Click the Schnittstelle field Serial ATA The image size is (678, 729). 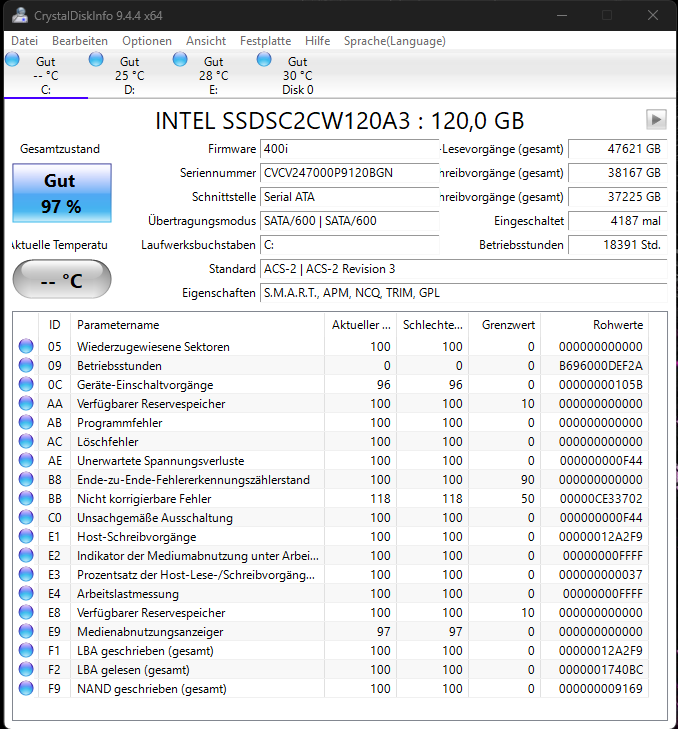point(349,197)
